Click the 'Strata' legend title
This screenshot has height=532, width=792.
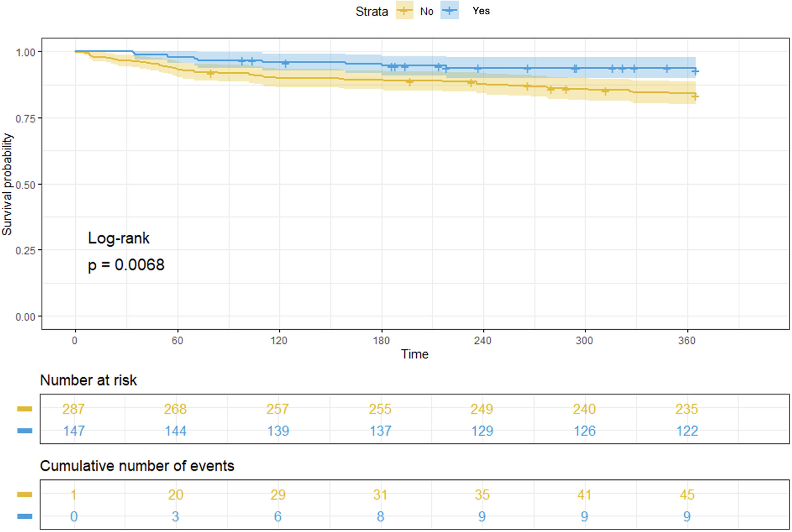pos(371,12)
